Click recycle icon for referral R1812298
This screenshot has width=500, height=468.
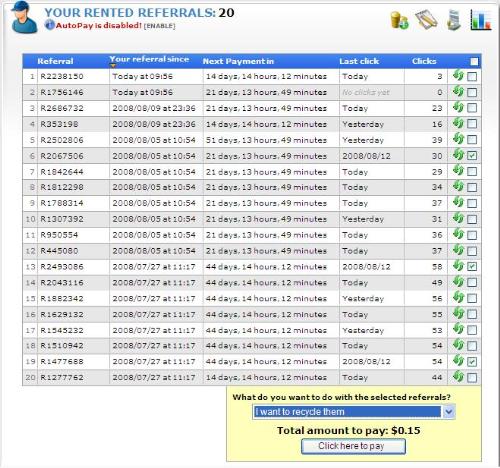[458, 187]
